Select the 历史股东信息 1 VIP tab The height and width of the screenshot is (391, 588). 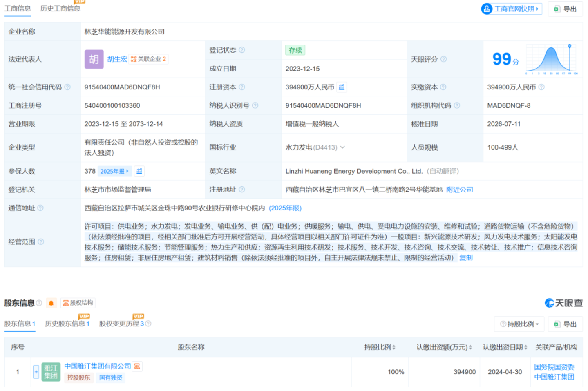pos(67,324)
